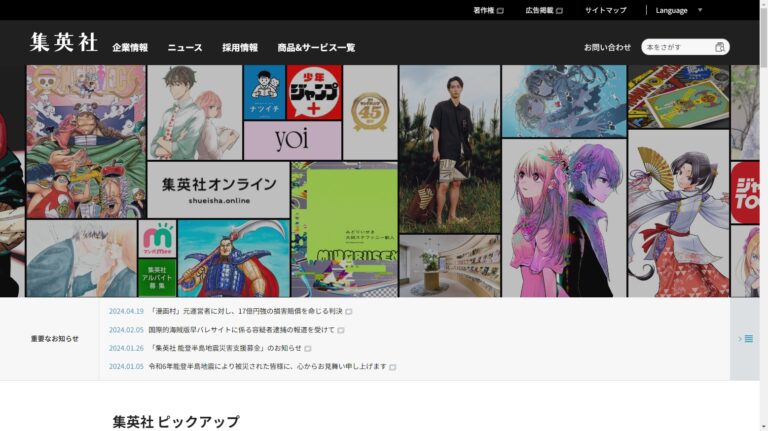Screen dimensions: 768x431
Task: Click the 2024.02.05 date entry
Action: pos(126,330)
